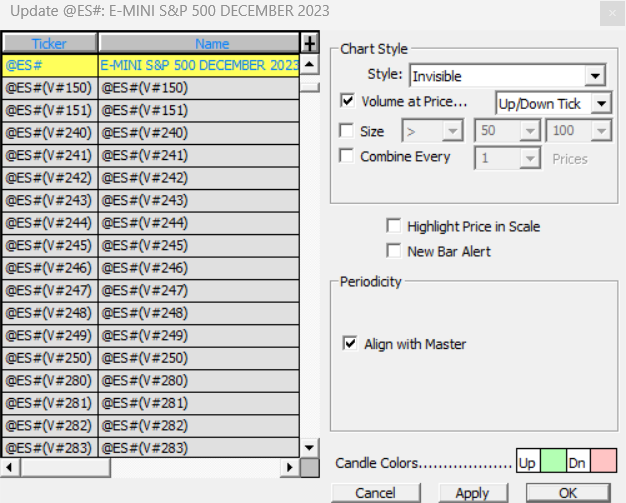The width and height of the screenshot is (626, 503).
Task: Click ticker list scroll up arrow
Action: pos(309,65)
